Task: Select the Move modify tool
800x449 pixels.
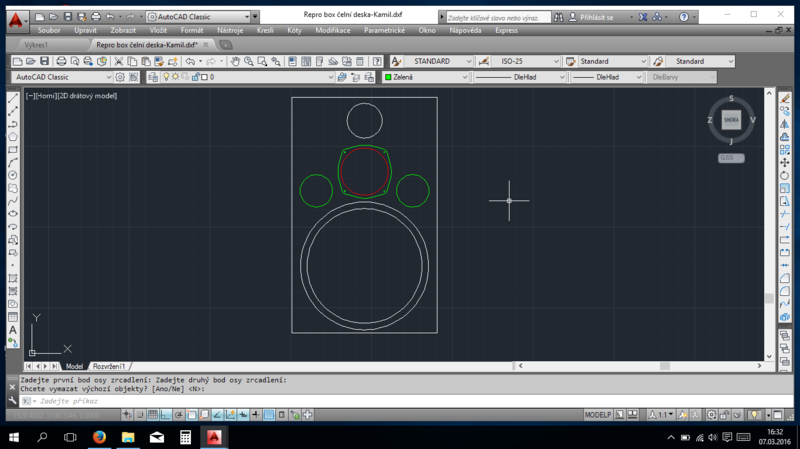Action: [x=785, y=162]
